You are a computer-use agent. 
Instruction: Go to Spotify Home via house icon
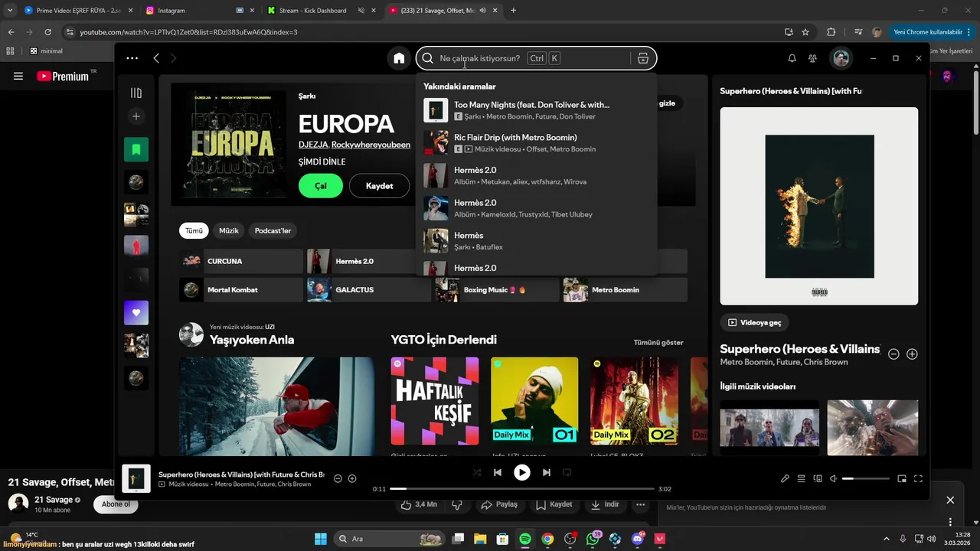(399, 58)
